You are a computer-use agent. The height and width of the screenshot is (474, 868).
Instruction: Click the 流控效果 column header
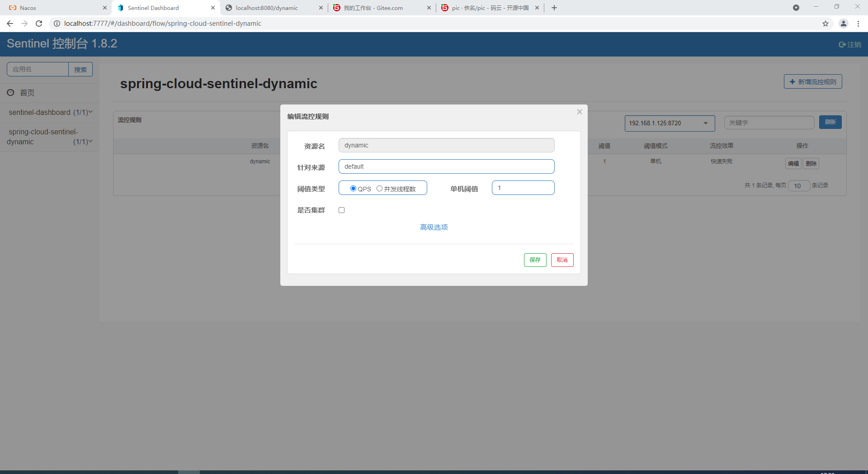722,146
